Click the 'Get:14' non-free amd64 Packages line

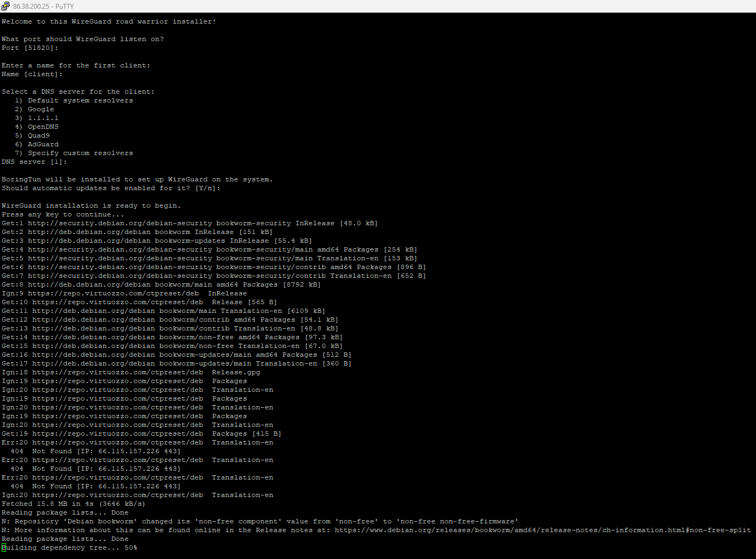coord(172,337)
